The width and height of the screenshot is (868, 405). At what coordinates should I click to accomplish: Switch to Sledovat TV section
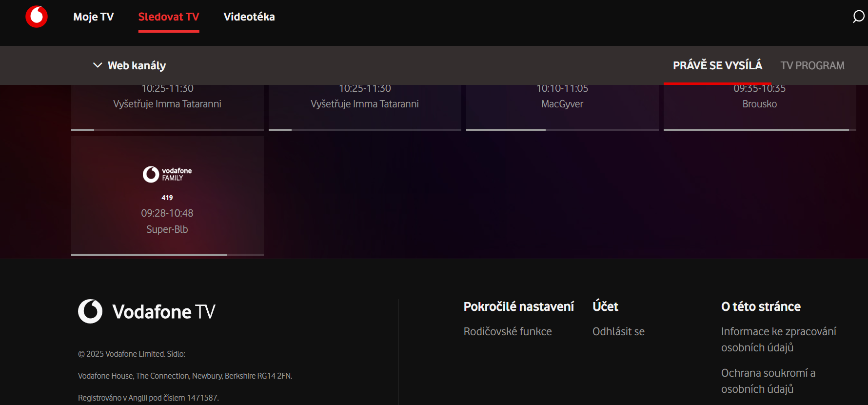coord(169,17)
